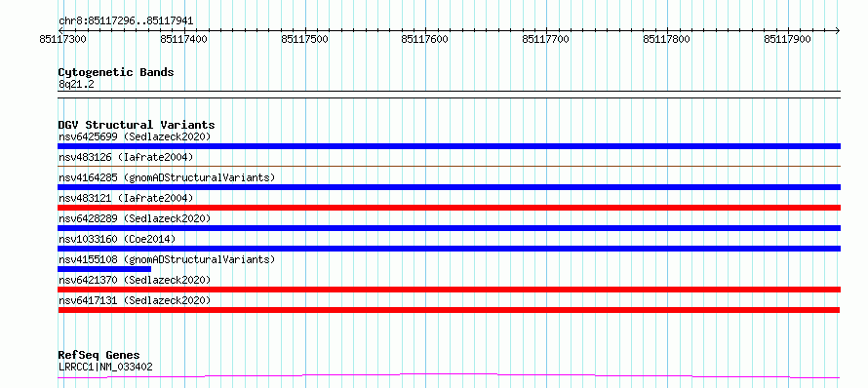
Task: Click the magenta LRRCC1 gene line
Action: (449, 376)
